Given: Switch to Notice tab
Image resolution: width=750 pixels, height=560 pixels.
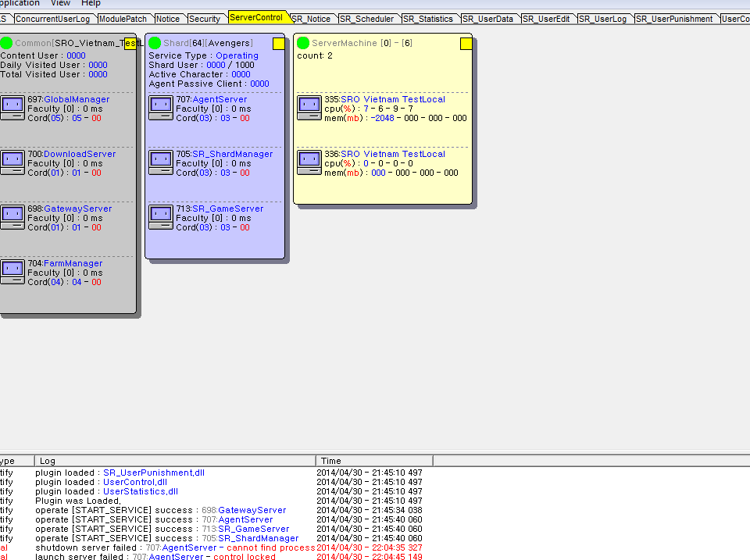Looking at the screenshot, I should (x=168, y=19).
